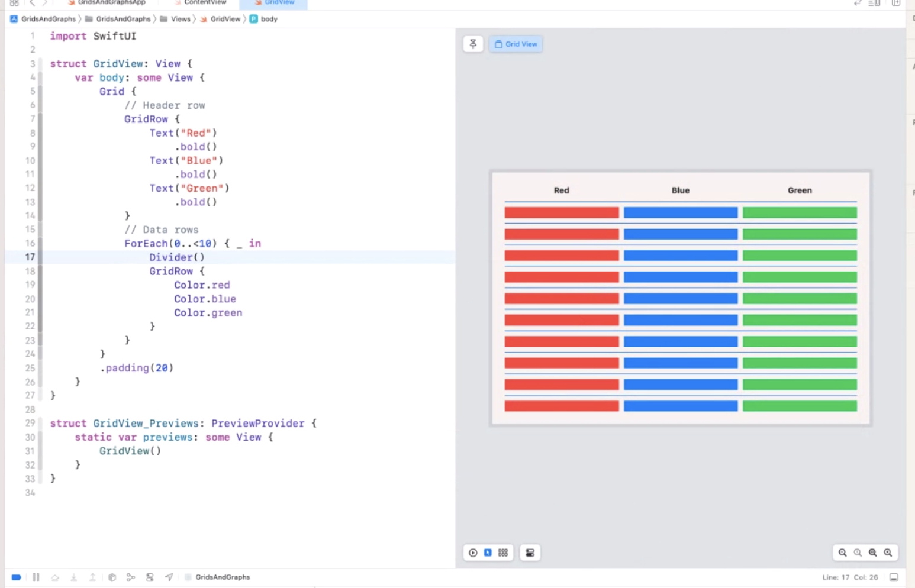Toggle code review changes arrows
This screenshot has width=915, height=588.
pos(857,3)
